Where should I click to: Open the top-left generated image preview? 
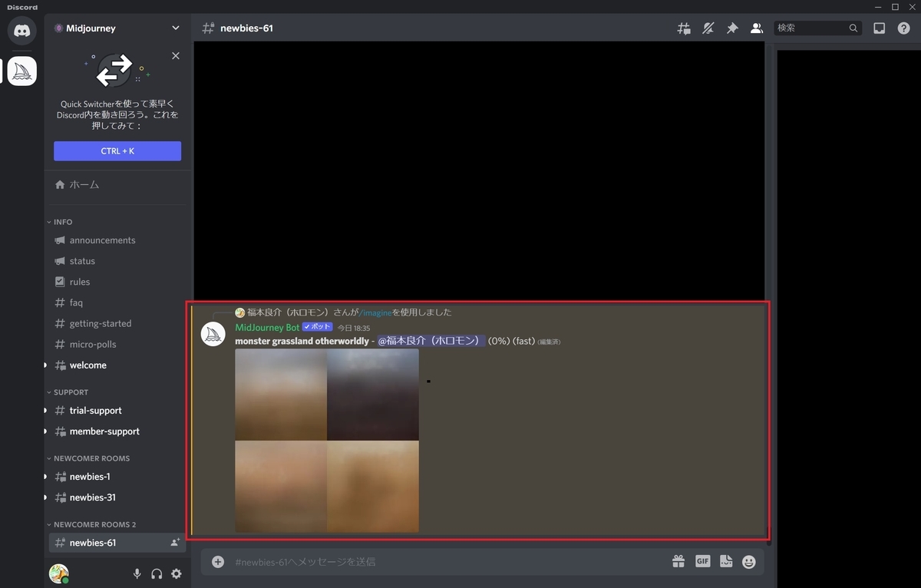pos(281,395)
